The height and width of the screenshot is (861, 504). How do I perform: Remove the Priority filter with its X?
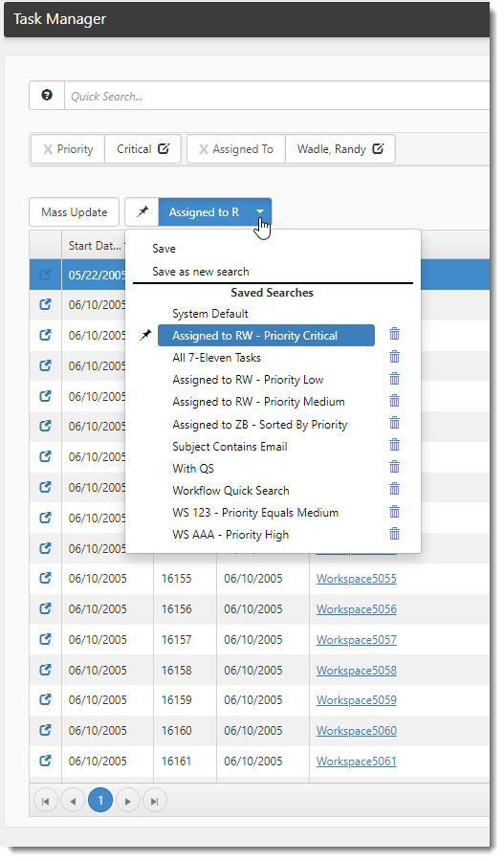(49, 149)
